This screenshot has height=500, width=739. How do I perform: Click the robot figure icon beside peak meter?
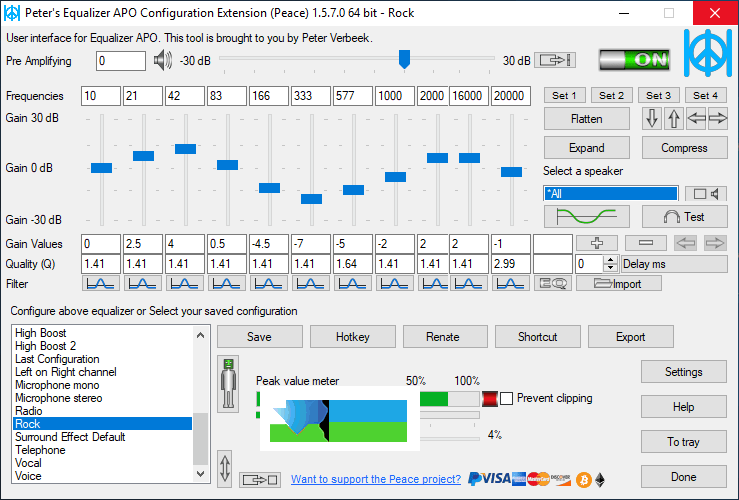(228, 384)
